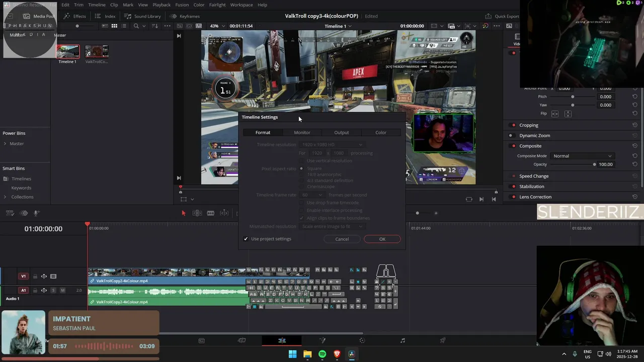The height and width of the screenshot is (362, 644).
Task: Switch to the Cut page icon
Action: [242, 340]
